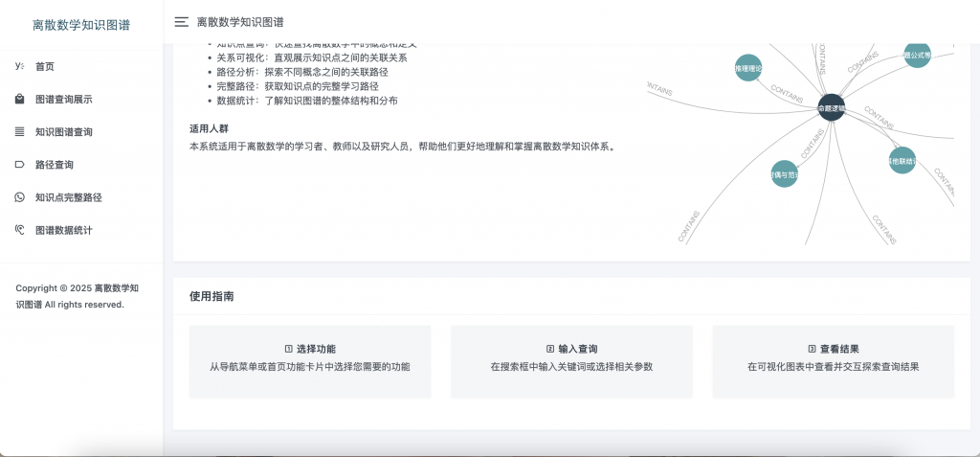Click the step 1 icon before 选择功能
This screenshot has height=457, width=980.
[288, 350]
